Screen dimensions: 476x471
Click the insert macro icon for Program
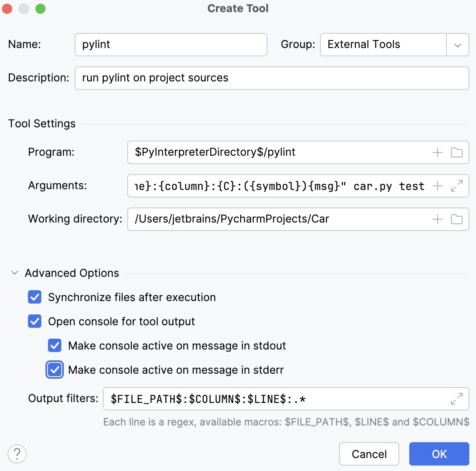click(437, 152)
